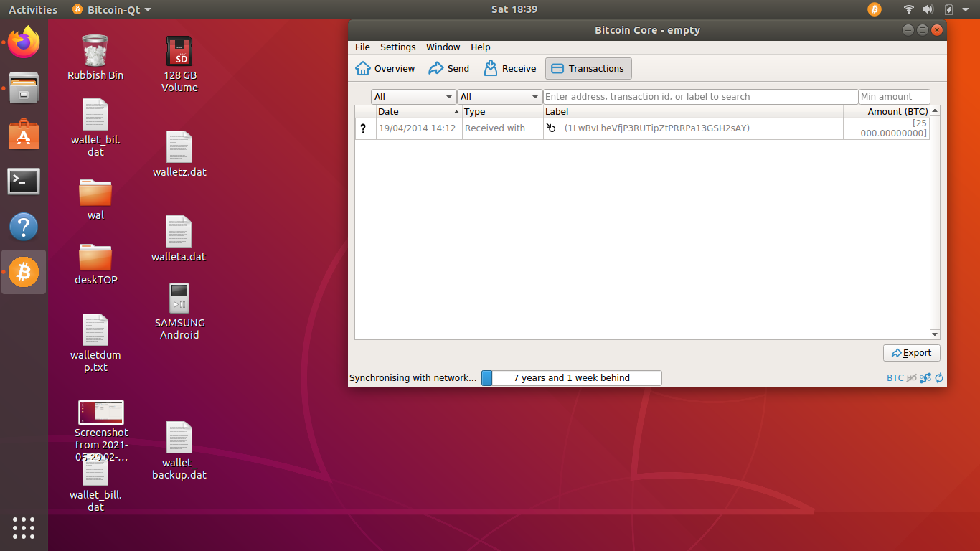Select the 128 GB Volume desktop icon
980x551 pixels.
(179, 64)
